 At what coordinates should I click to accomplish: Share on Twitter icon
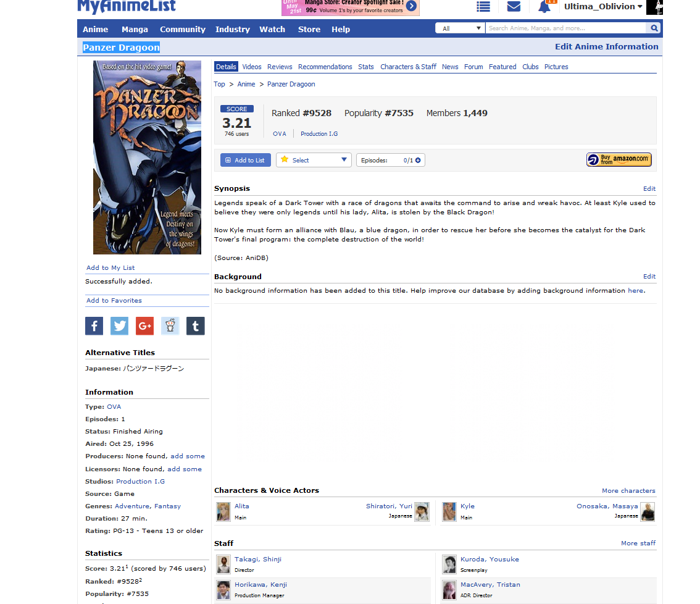click(x=120, y=326)
